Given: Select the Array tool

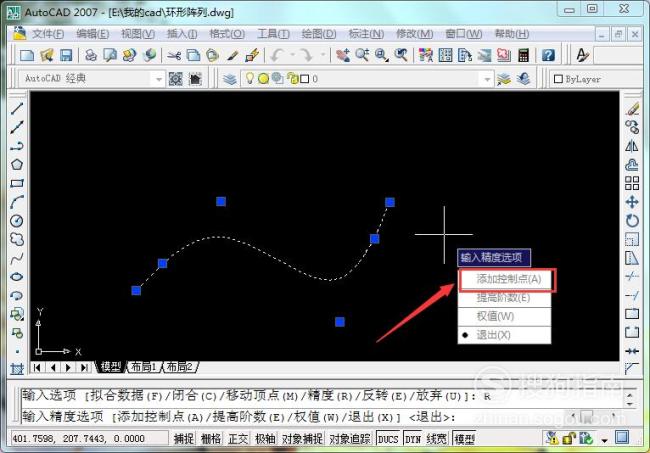Looking at the screenshot, I should 632,183.
